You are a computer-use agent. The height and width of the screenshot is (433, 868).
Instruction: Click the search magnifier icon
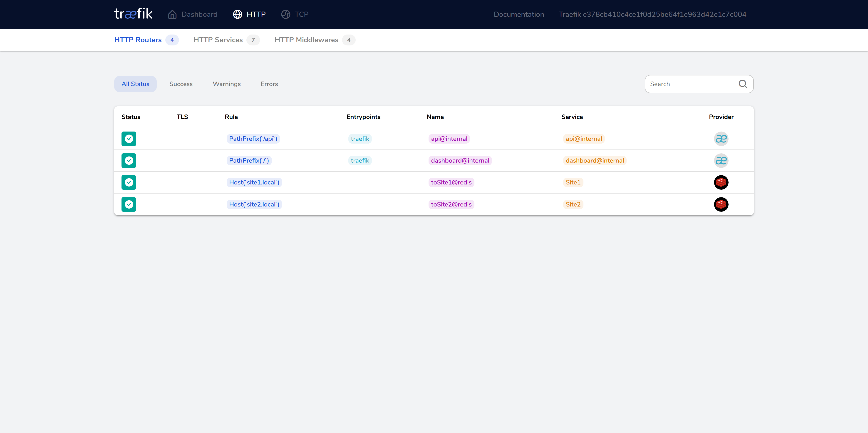[x=743, y=84]
